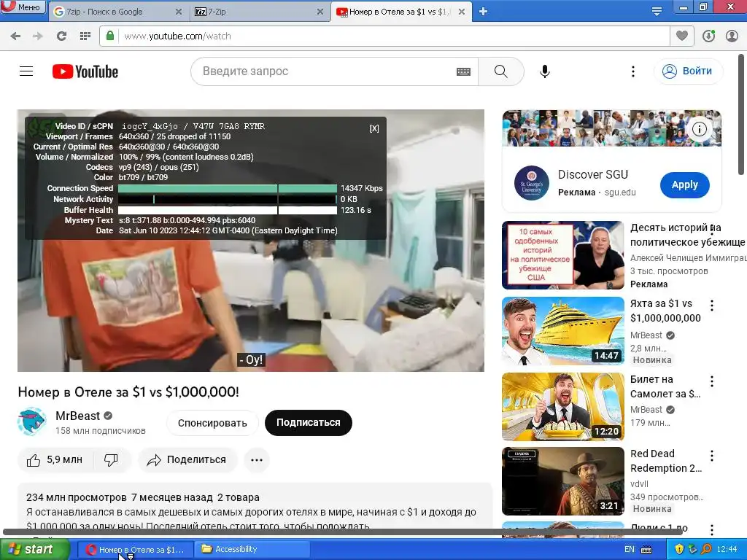Click the magnifier search button
This screenshot has height=560, width=747.
(x=500, y=71)
